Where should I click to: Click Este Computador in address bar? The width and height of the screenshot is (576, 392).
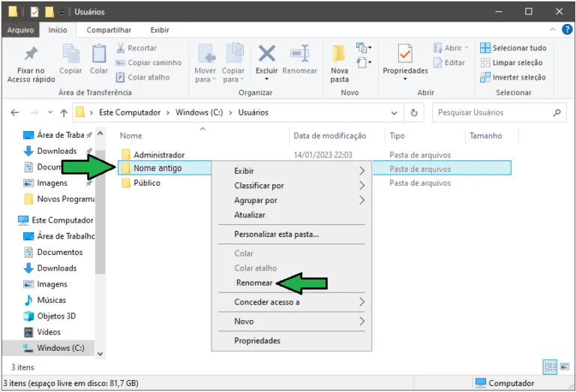tap(130, 112)
